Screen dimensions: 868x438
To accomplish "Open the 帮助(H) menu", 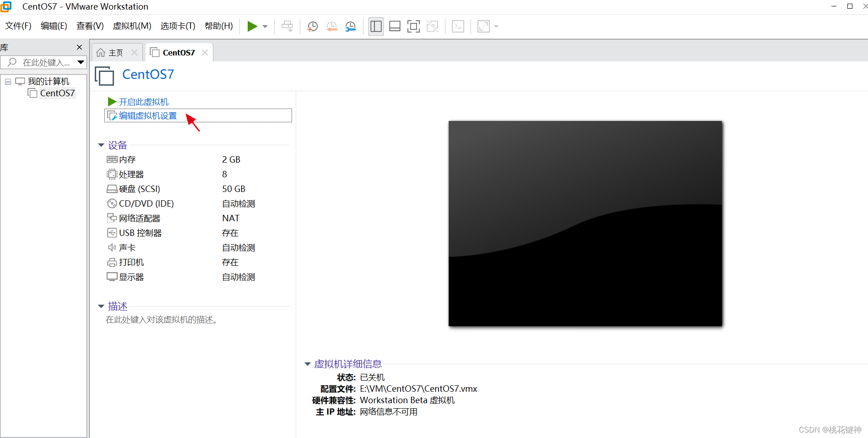I will (x=219, y=26).
